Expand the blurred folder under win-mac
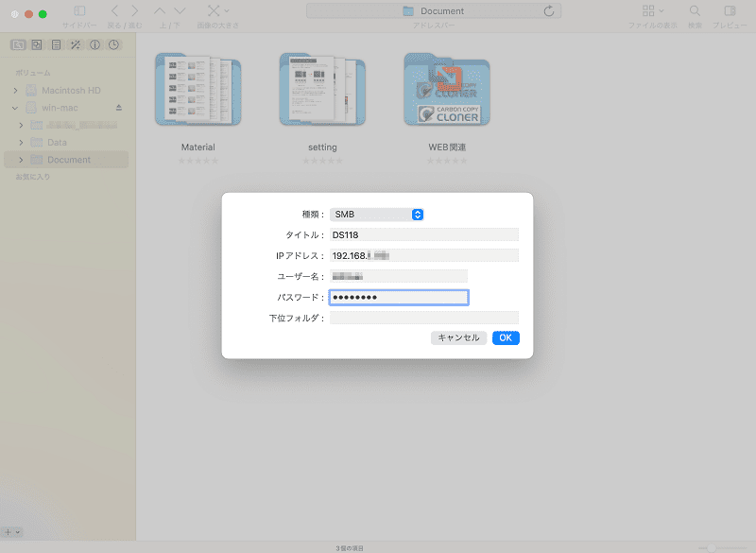This screenshot has width=756, height=553. (x=21, y=126)
